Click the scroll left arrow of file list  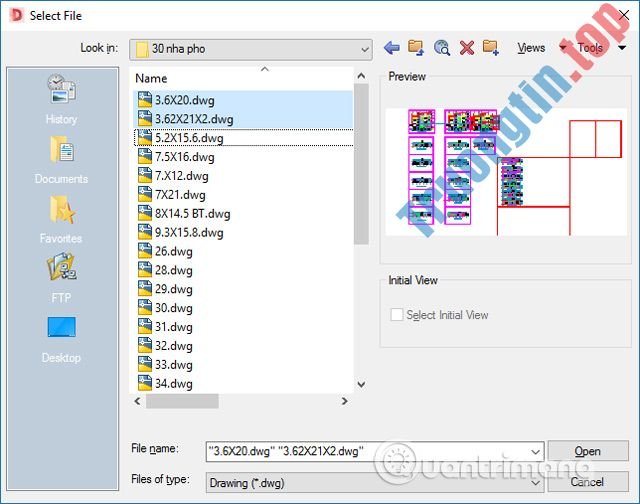(138, 401)
